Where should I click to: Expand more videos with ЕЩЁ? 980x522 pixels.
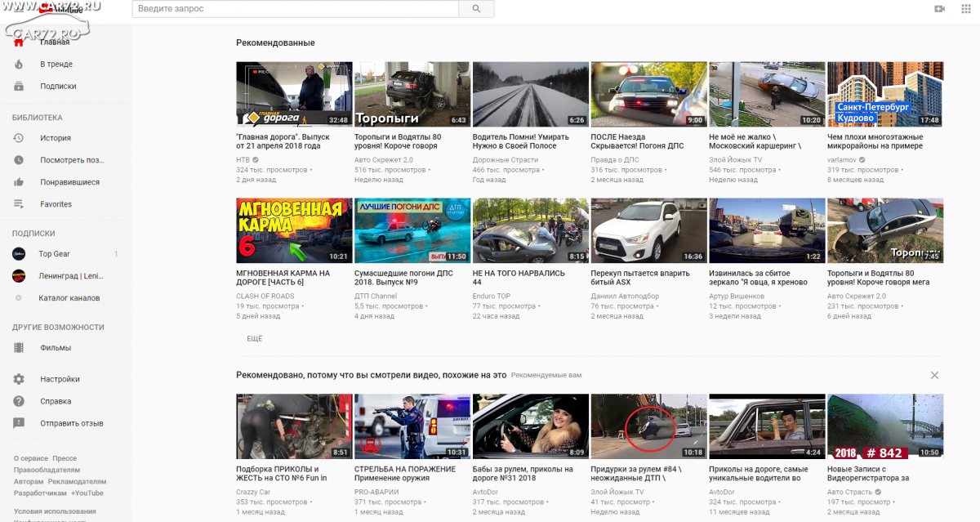point(255,338)
